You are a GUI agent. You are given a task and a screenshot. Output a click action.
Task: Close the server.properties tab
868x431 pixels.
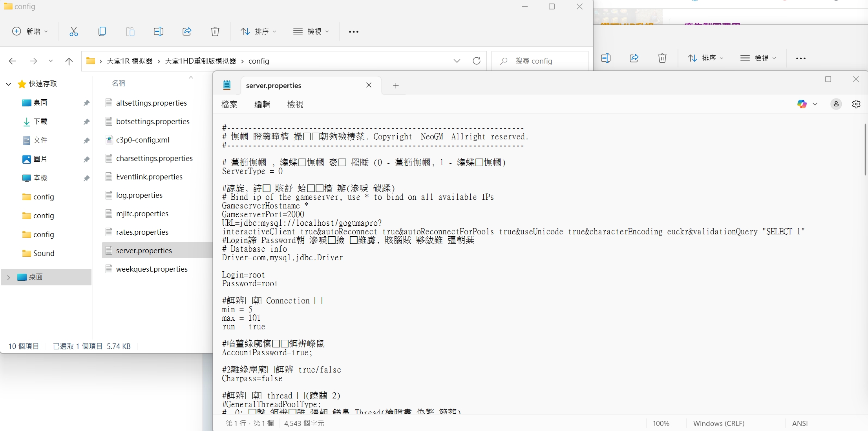point(369,85)
